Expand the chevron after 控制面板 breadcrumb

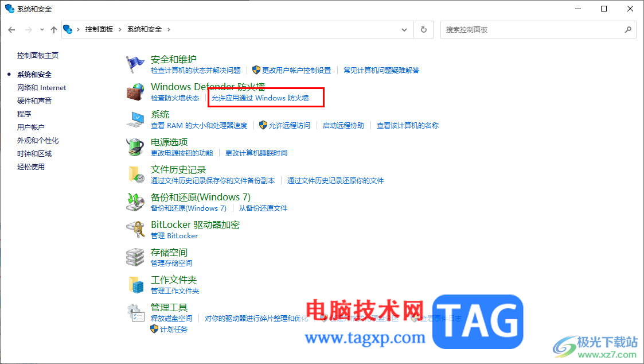click(120, 30)
